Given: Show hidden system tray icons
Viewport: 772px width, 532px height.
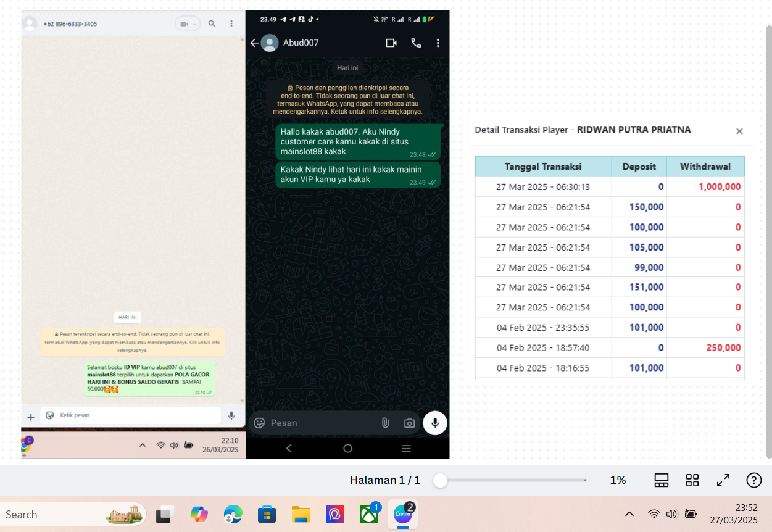Looking at the screenshot, I should coord(629,514).
